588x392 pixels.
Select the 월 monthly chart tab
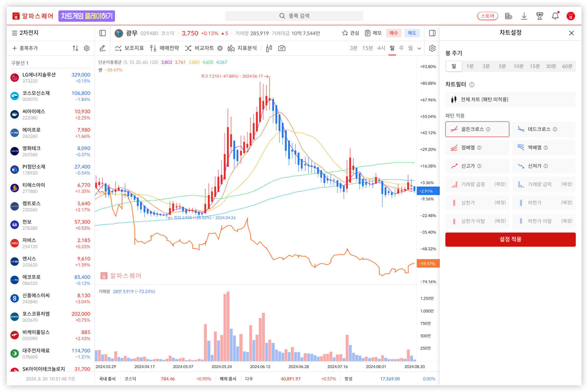click(x=410, y=48)
